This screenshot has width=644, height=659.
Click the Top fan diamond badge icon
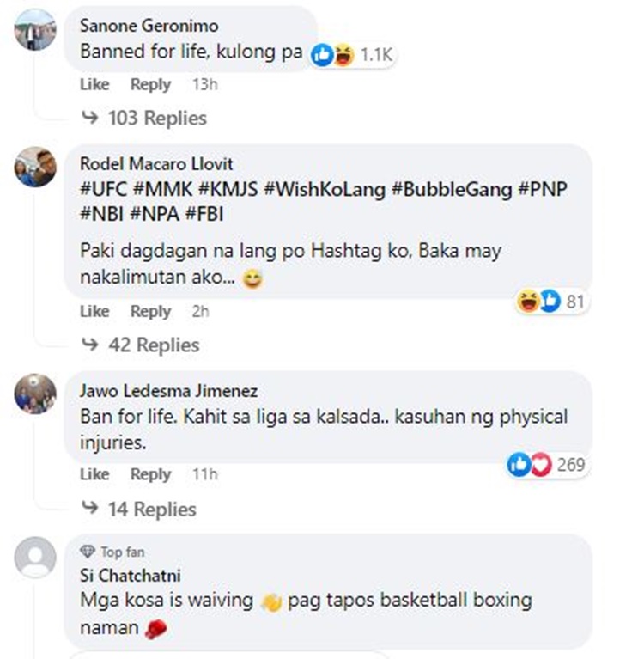87,552
